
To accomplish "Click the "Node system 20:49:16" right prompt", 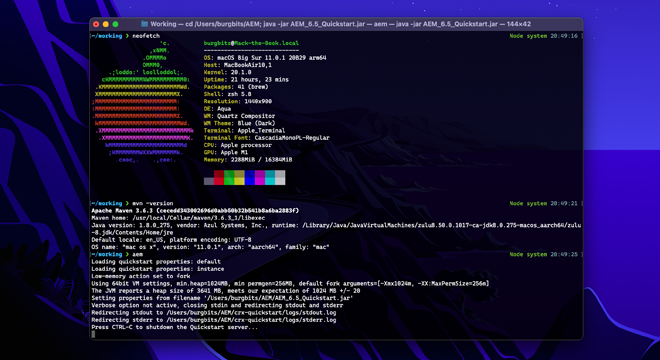I will point(543,36).
